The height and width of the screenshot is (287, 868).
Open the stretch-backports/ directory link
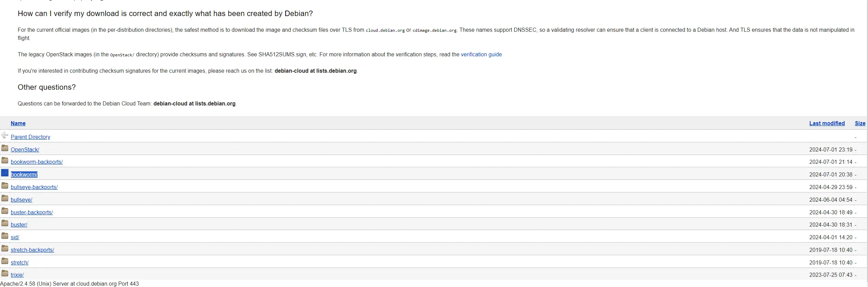[32, 250]
